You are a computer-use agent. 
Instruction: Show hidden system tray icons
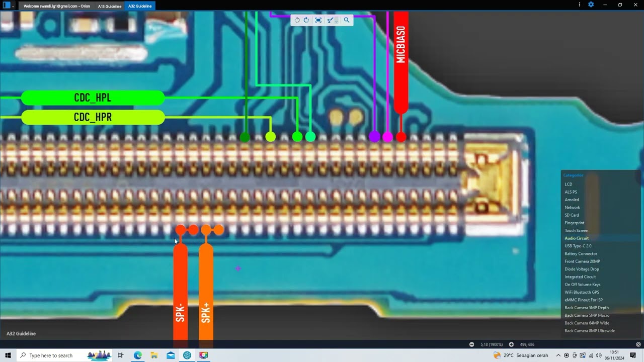558,355
